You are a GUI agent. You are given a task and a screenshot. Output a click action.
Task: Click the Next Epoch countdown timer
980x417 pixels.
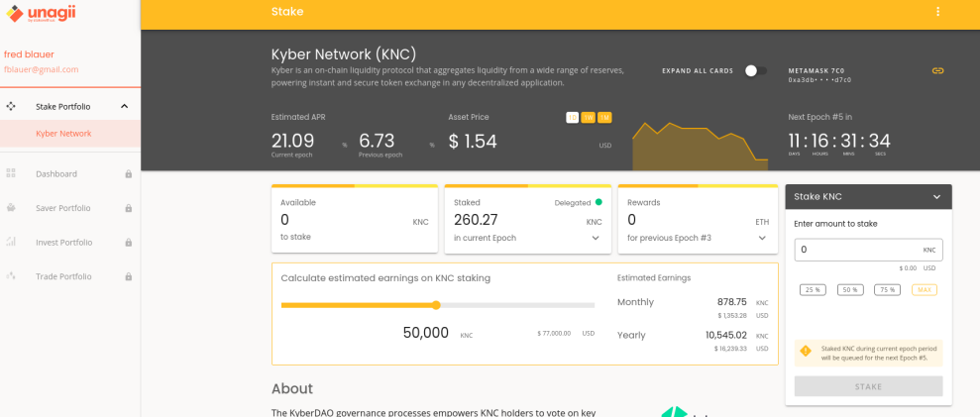point(838,142)
